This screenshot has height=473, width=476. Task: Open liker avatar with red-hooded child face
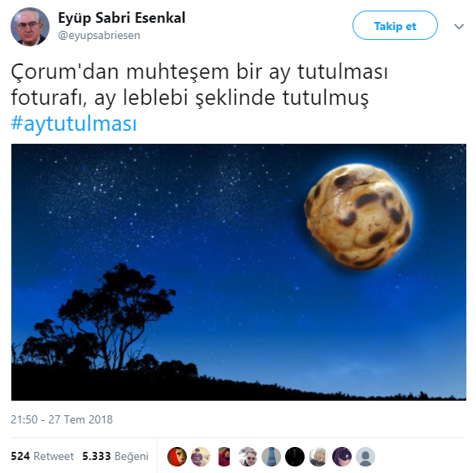pos(177,457)
